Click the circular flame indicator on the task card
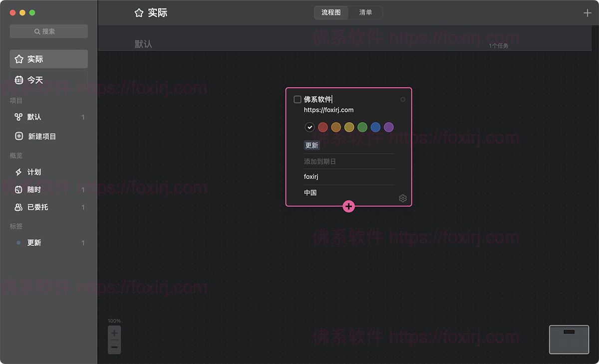The image size is (599, 364). pyautogui.click(x=403, y=99)
